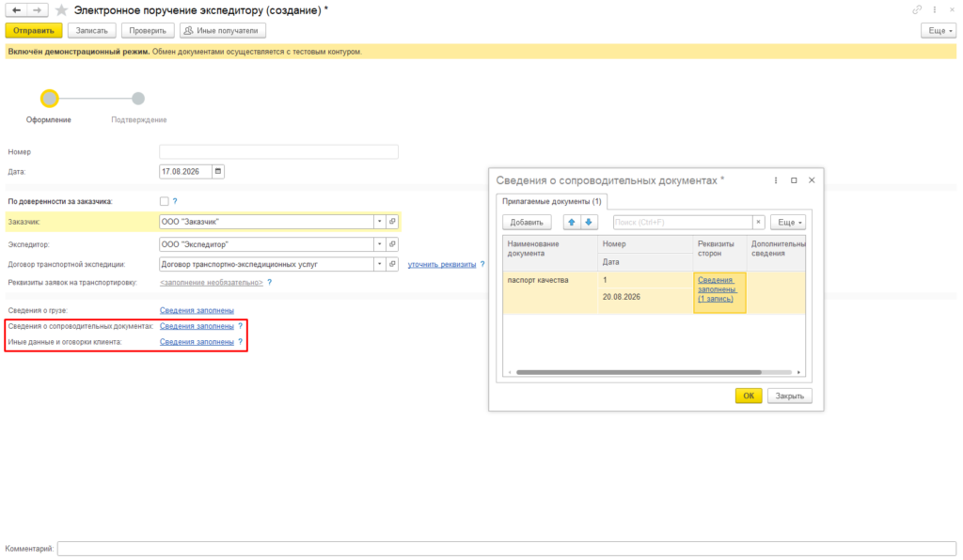Image resolution: width=963 pixels, height=560 pixels.
Task: Open the main form three-dot menu
Action: click(x=935, y=9)
